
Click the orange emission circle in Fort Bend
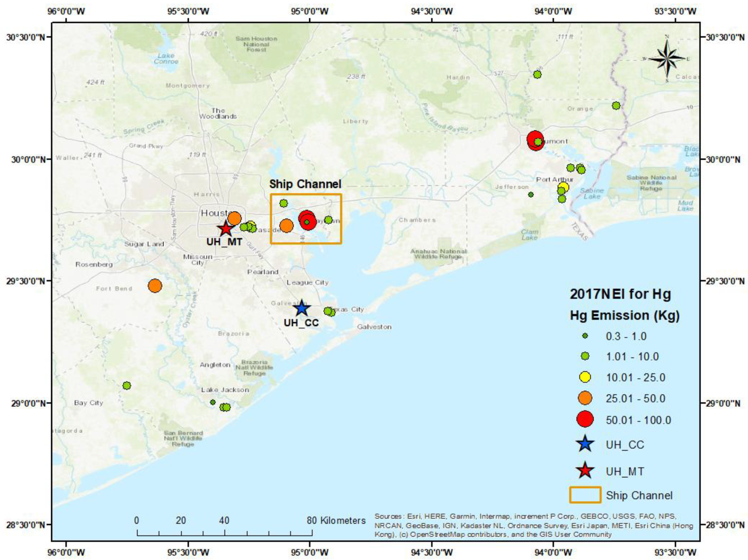(x=155, y=286)
